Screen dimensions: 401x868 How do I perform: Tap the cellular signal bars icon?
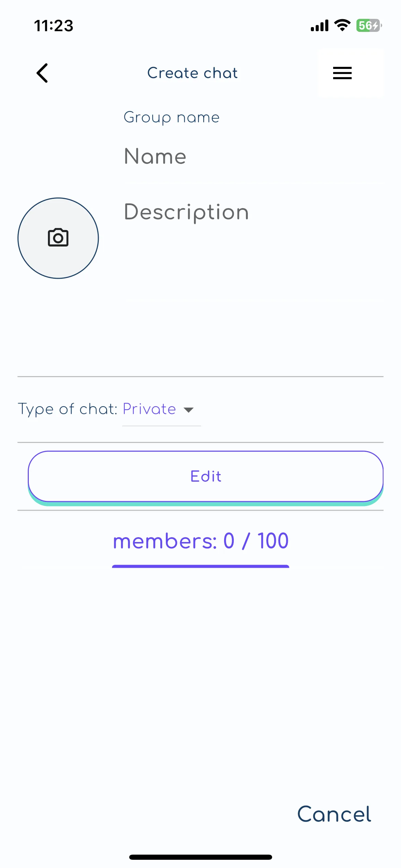click(319, 26)
